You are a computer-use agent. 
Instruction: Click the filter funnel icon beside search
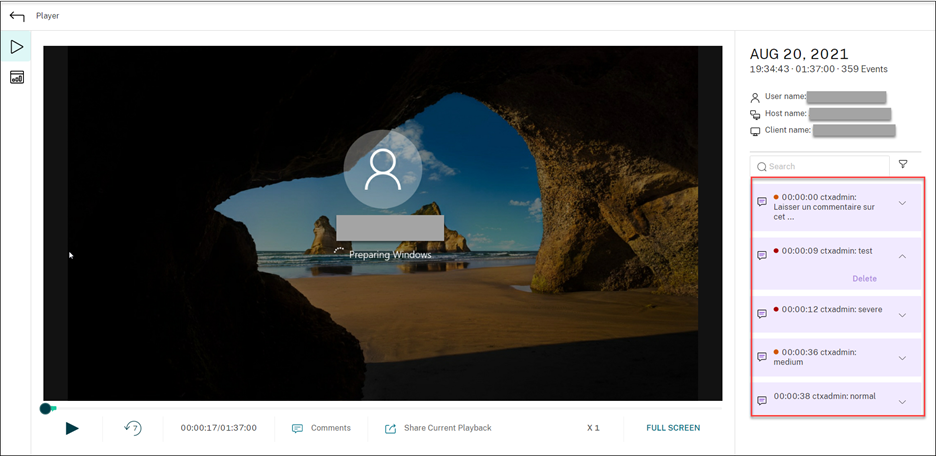coord(903,165)
